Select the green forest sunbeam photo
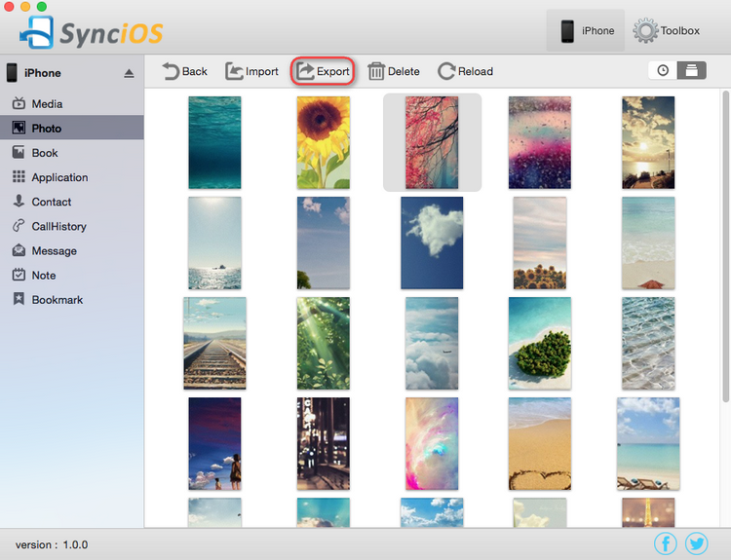Viewport: 731px width, 560px height. click(x=323, y=343)
